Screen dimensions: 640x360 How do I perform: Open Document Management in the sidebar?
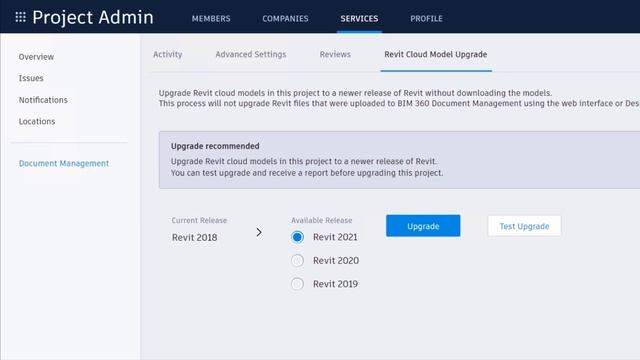click(64, 163)
